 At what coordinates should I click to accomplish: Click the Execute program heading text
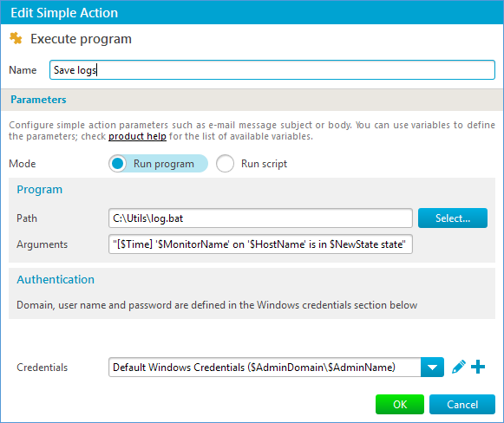tap(81, 39)
